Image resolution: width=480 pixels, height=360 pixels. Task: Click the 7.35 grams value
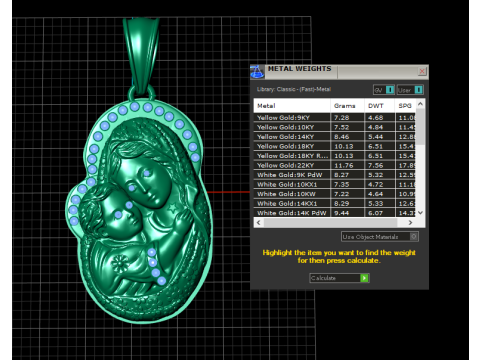pos(342,184)
